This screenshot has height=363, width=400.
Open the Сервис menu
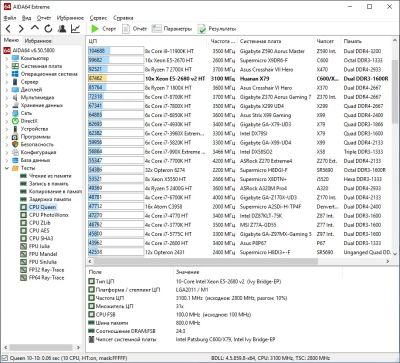tap(98, 18)
